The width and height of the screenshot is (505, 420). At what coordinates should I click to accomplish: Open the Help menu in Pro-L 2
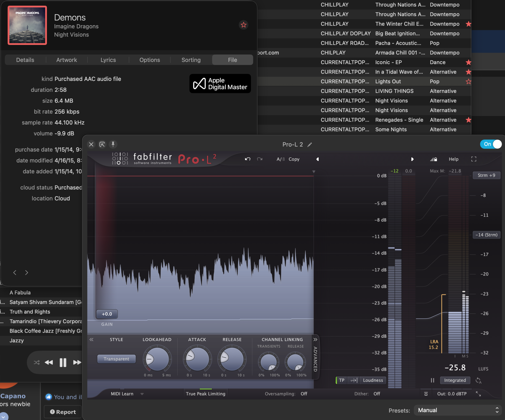pos(453,159)
